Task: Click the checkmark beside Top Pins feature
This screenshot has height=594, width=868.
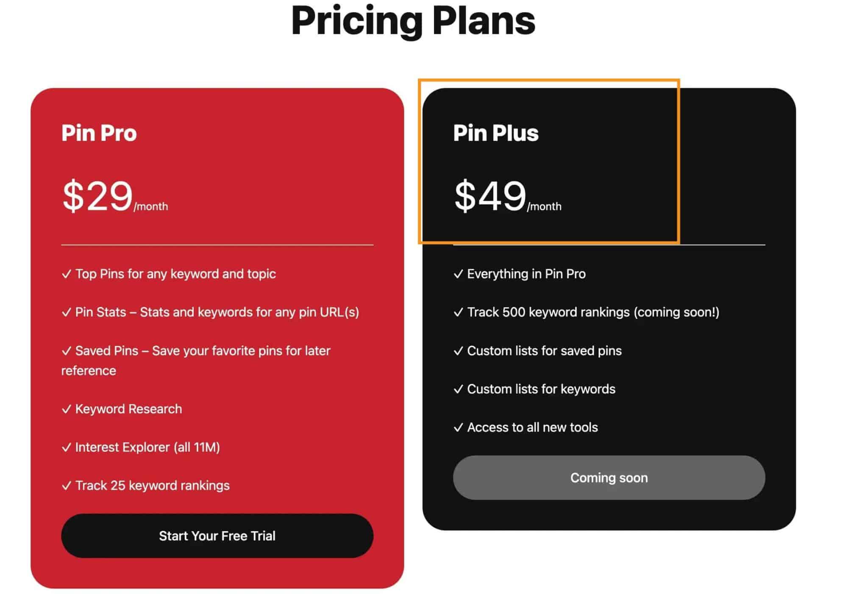Action: pos(66,274)
